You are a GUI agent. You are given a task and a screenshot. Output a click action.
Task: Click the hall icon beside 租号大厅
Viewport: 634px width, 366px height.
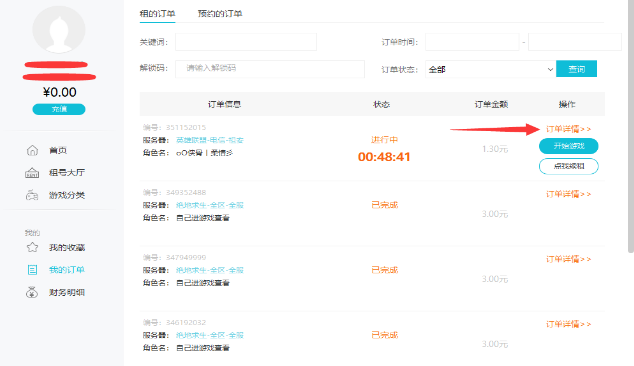[32, 173]
